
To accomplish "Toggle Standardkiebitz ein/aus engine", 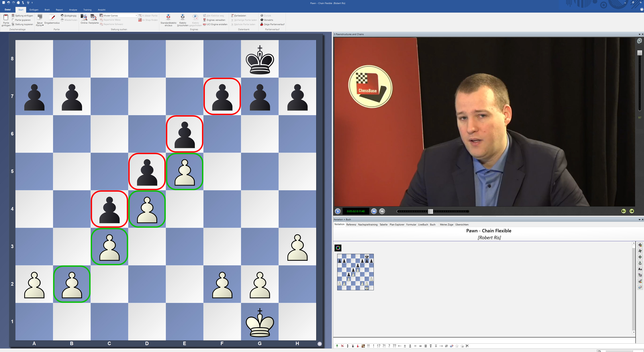I will (x=168, y=17).
